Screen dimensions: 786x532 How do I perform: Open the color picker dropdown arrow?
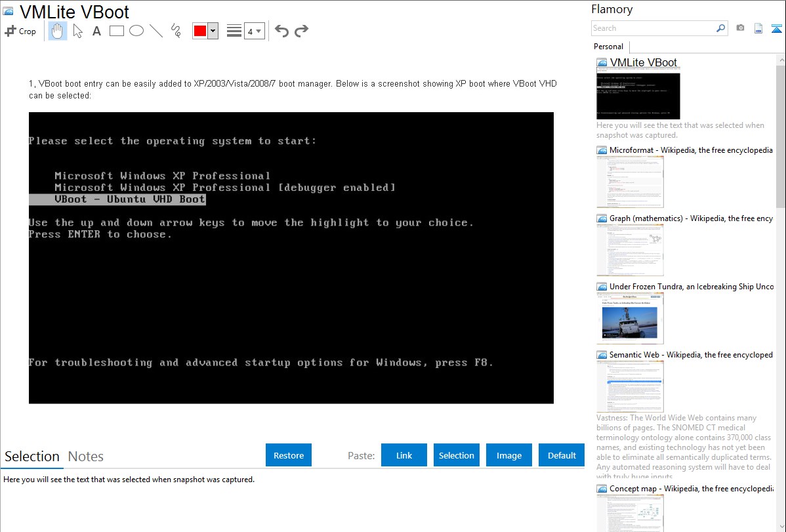pos(213,31)
